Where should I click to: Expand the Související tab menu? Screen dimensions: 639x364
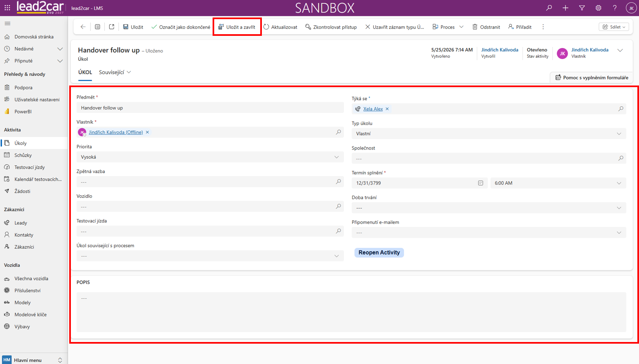(115, 72)
